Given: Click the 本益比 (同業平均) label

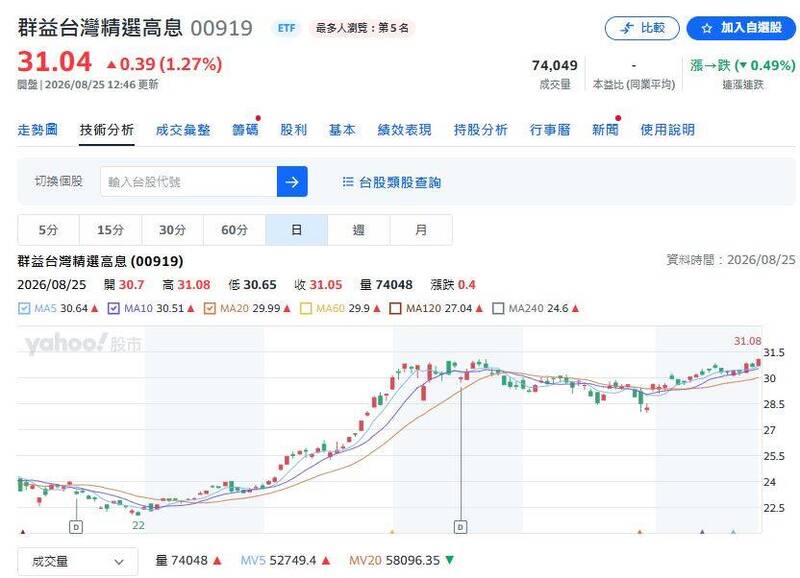Looking at the screenshot, I should [x=634, y=84].
